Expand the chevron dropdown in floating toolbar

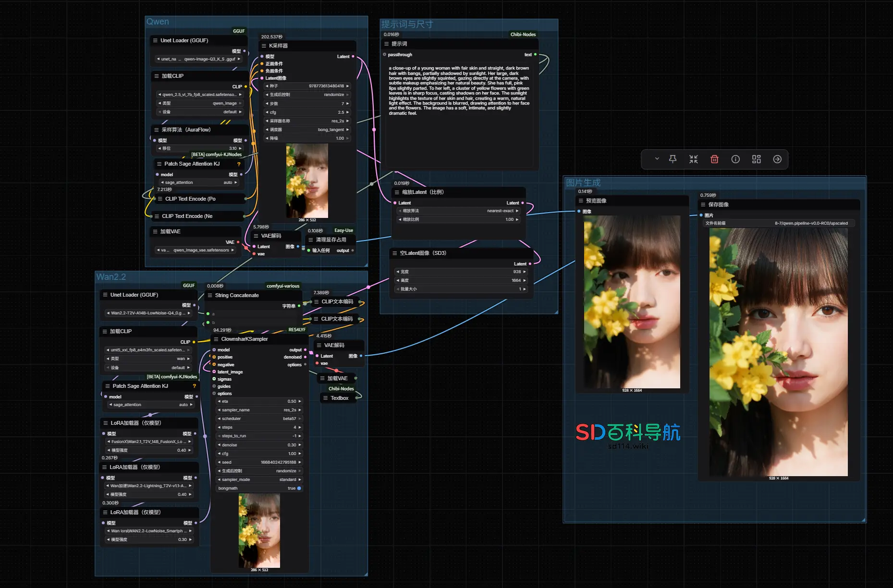(x=657, y=159)
